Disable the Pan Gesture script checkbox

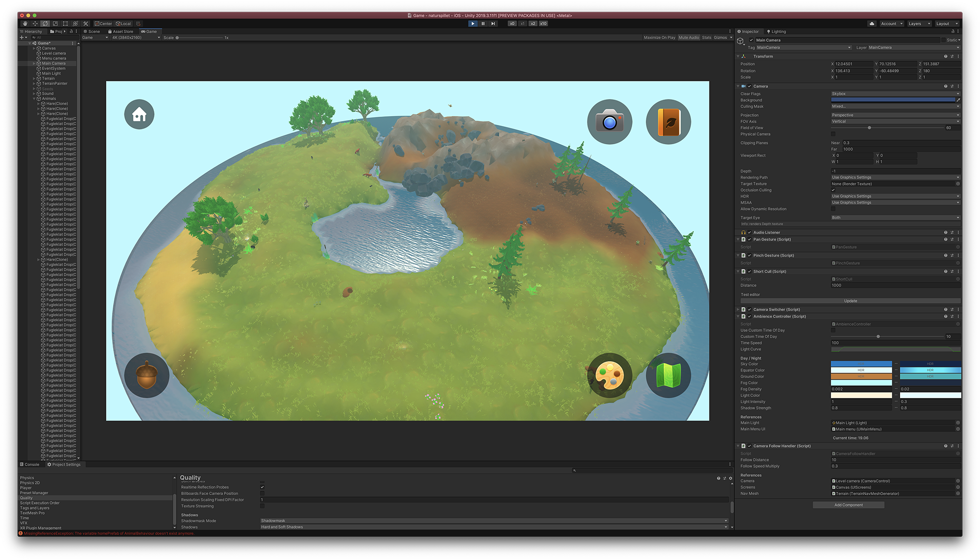click(749, 240)
